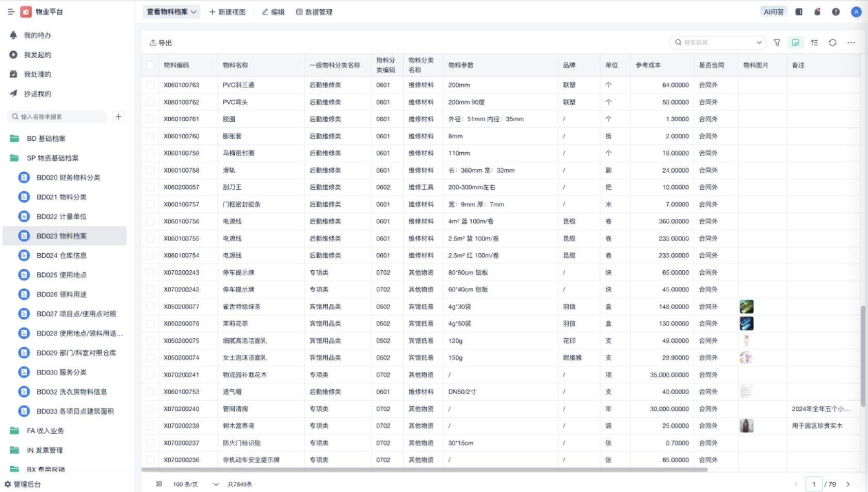Screen dimensions: 868x492
Task: Click the export icon button 导出
Action: click(x=161, y=42)
